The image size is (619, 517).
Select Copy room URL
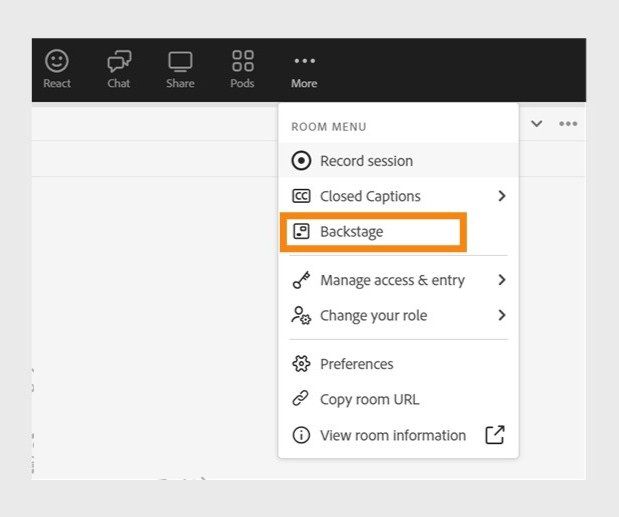pyautogui.click(x=398, y=399)
